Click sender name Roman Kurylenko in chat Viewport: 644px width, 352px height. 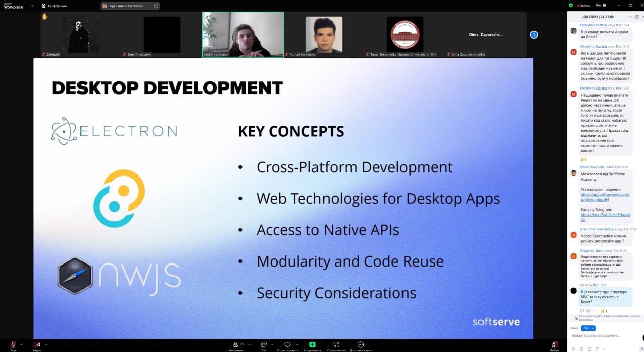coord(593,167)
